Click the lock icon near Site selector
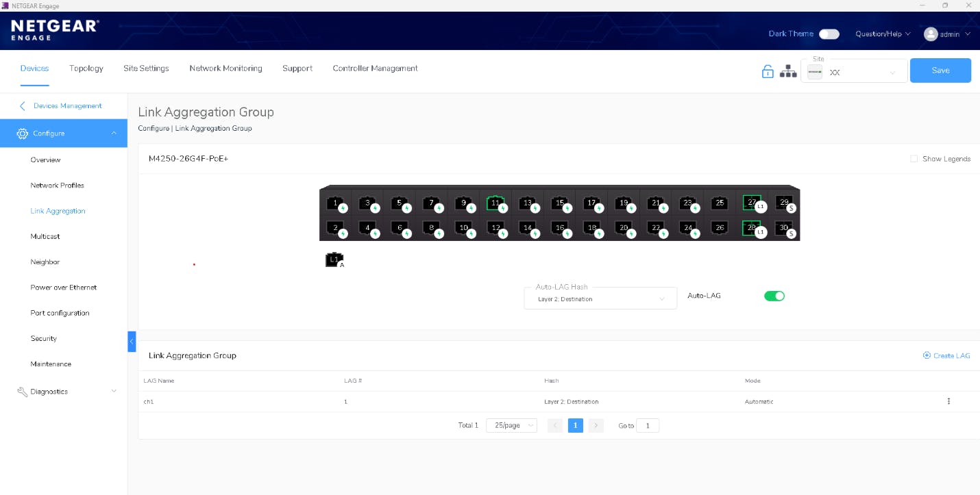The height and width of the screenshot is (495, 980). click(x=768, y=71)
